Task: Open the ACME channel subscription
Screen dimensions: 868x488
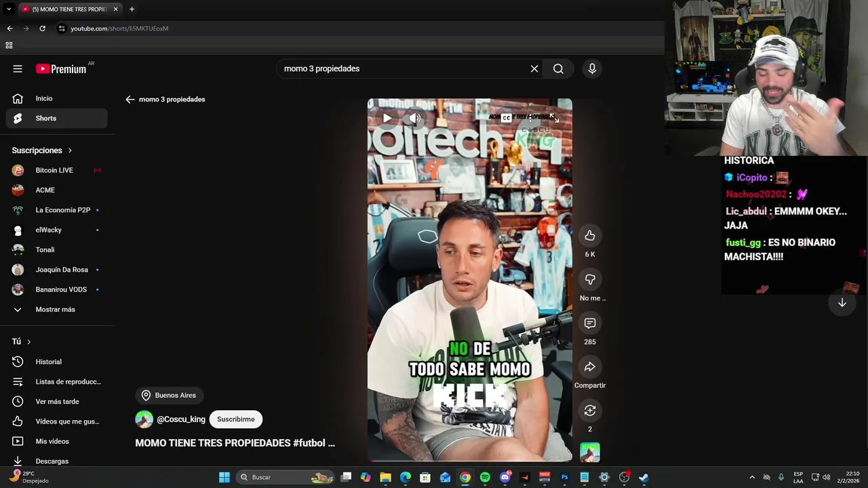Action: click(57, 190)
